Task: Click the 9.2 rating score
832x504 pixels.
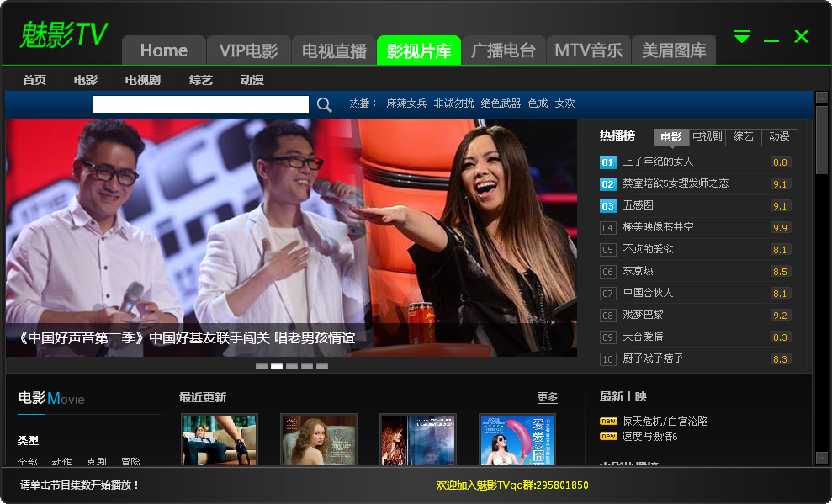Action: coord(780,316)
